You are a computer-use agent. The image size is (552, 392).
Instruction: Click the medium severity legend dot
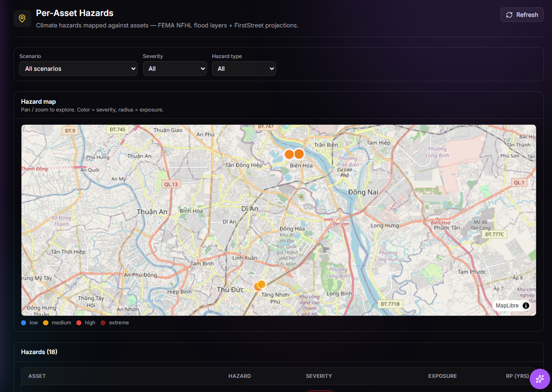click(46, 323)
